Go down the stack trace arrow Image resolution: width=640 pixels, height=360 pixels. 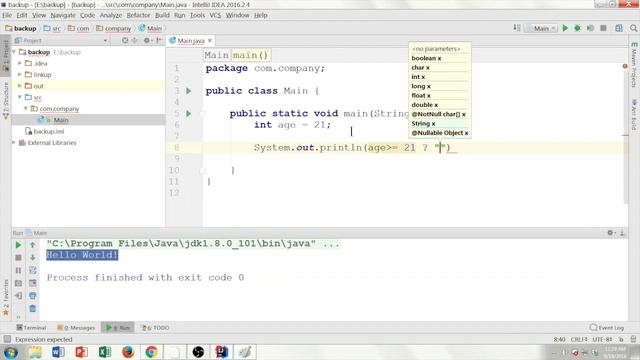[33, 258]
